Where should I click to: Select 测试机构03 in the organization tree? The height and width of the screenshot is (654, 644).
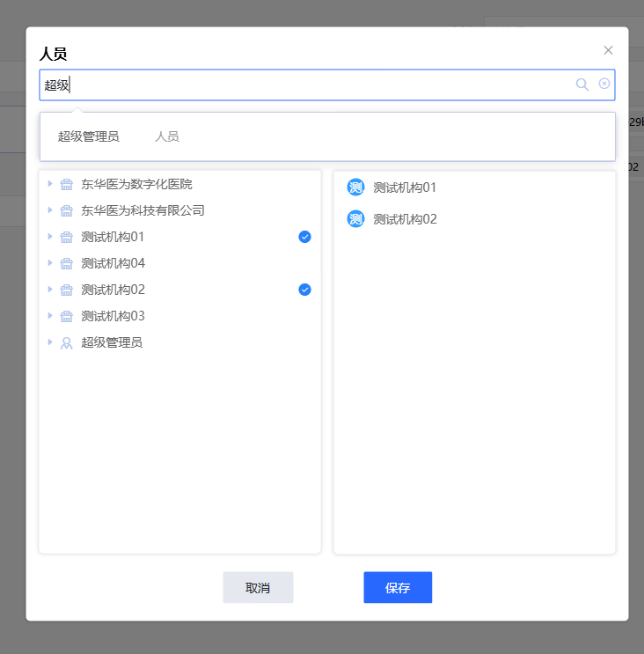(113, 316)
